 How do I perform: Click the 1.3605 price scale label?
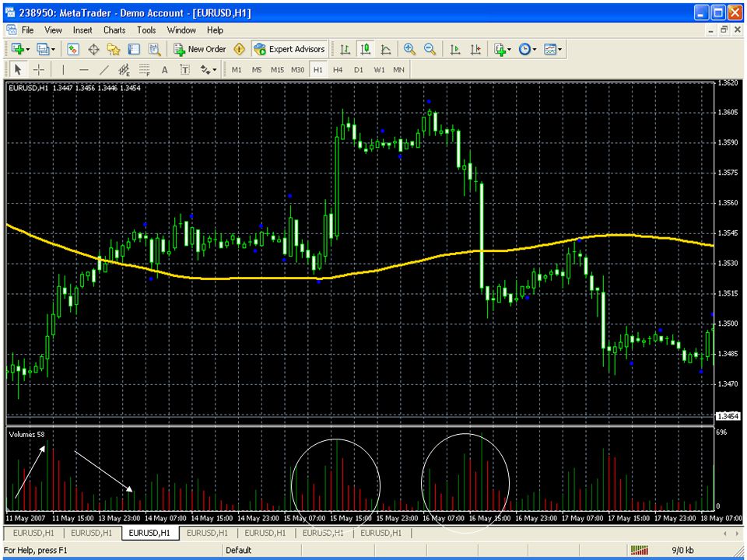[728, 112]
